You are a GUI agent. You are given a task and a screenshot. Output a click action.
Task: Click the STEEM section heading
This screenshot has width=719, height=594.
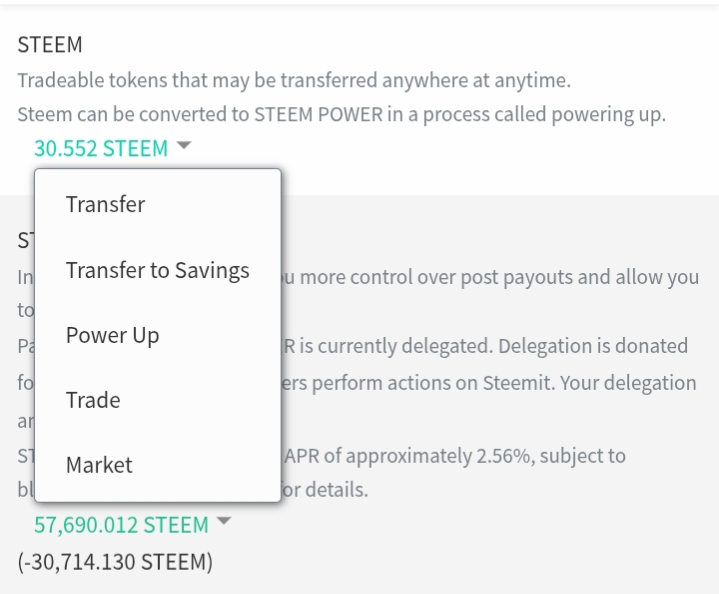pos(50,45)
